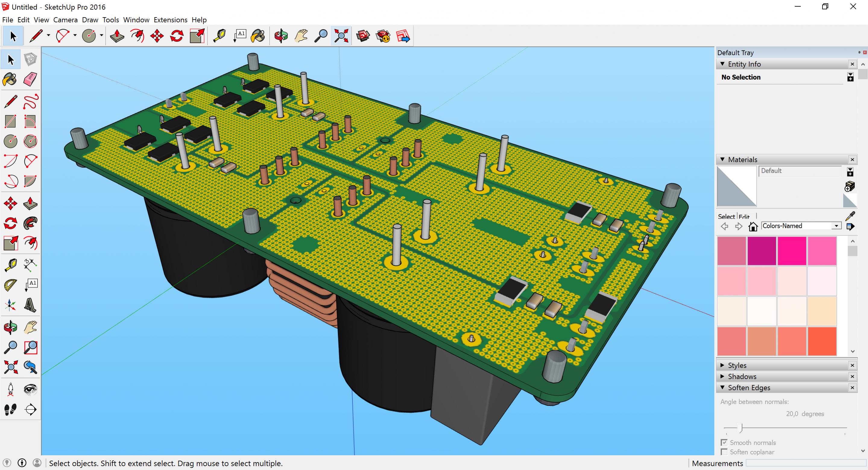The width and height of the screenshot is (868, 470).
Task: Choose the Rotated Rectangle tool
Action: (30, 121)
